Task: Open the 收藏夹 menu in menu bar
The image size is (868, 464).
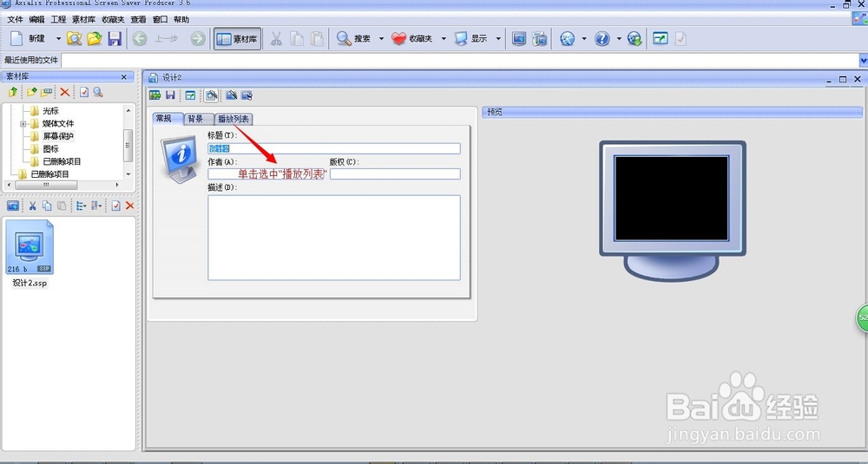Action: pos(113,19)
